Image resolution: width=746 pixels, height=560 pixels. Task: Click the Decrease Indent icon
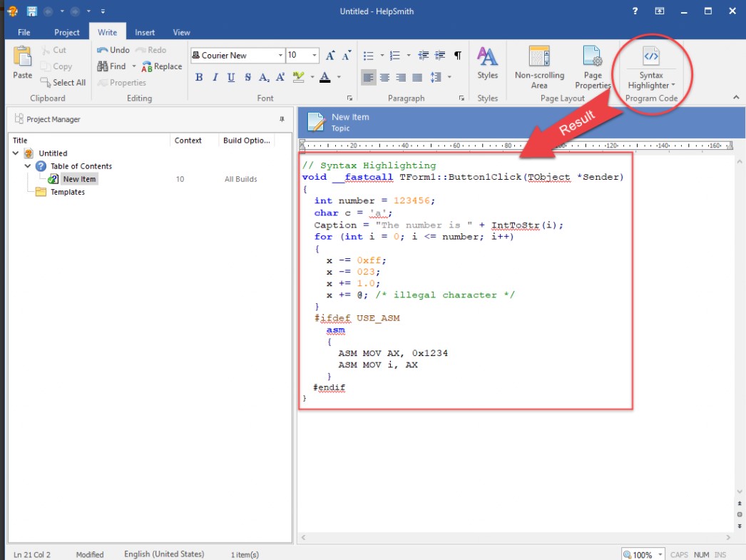tap(424, 56)
